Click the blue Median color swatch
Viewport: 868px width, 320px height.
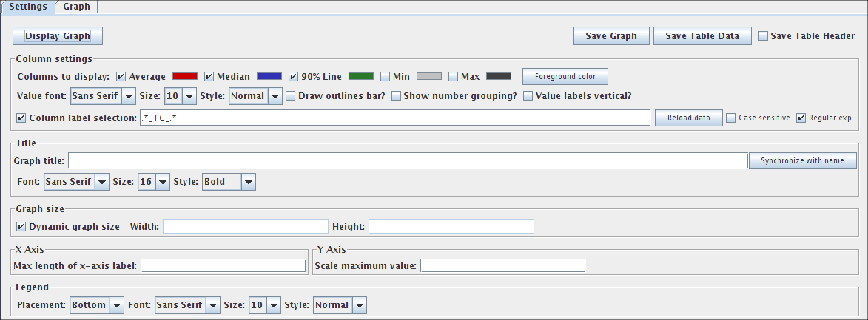tap(269, 76)
